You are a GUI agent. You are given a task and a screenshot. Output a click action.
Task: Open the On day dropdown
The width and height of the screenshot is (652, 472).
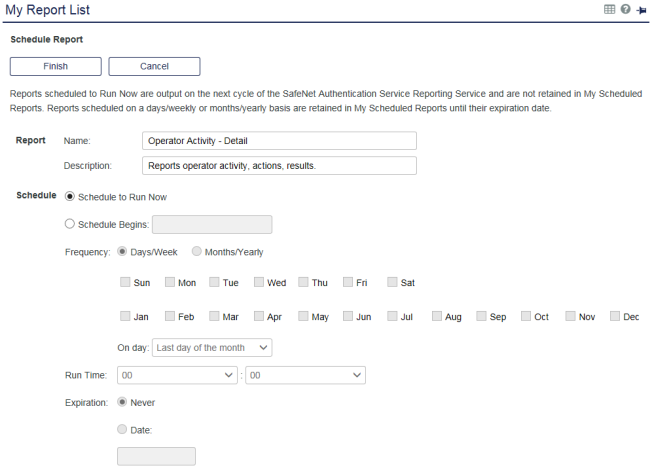(212, 347)
